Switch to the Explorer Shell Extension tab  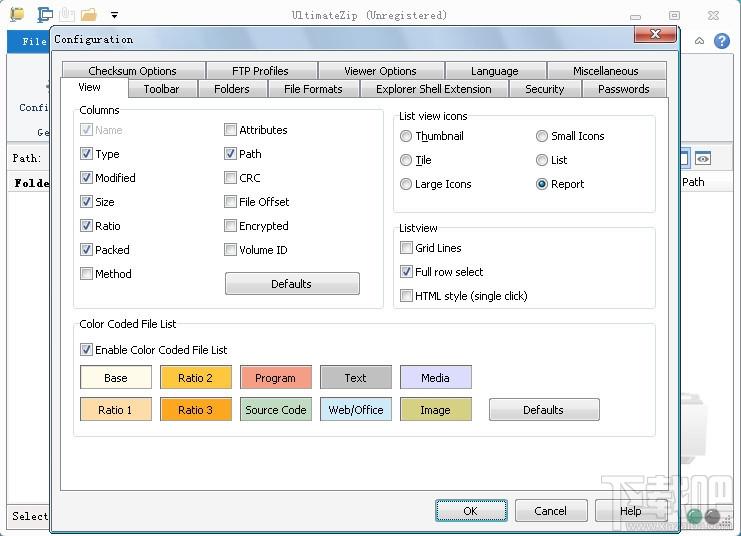click(x=434, y=89)
